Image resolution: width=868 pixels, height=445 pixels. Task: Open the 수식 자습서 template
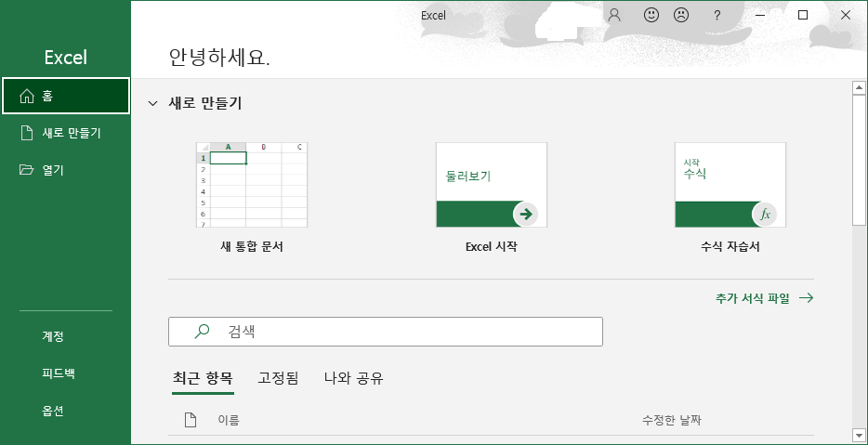730,185
